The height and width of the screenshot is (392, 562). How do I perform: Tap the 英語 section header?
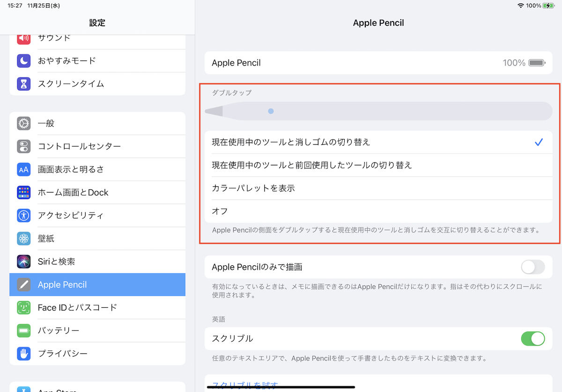coord(219,319)
